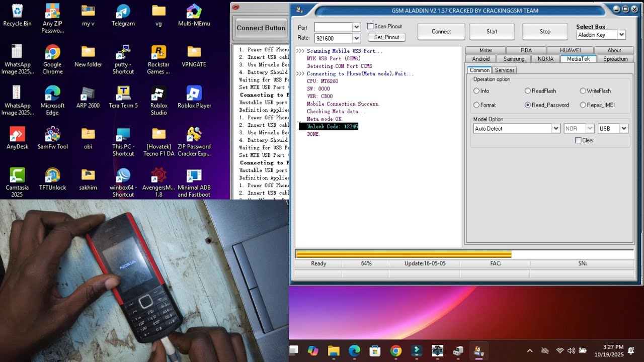
Task: Open the USB connection dropdown
Action: pyautogui.click(x=624, y=129)
